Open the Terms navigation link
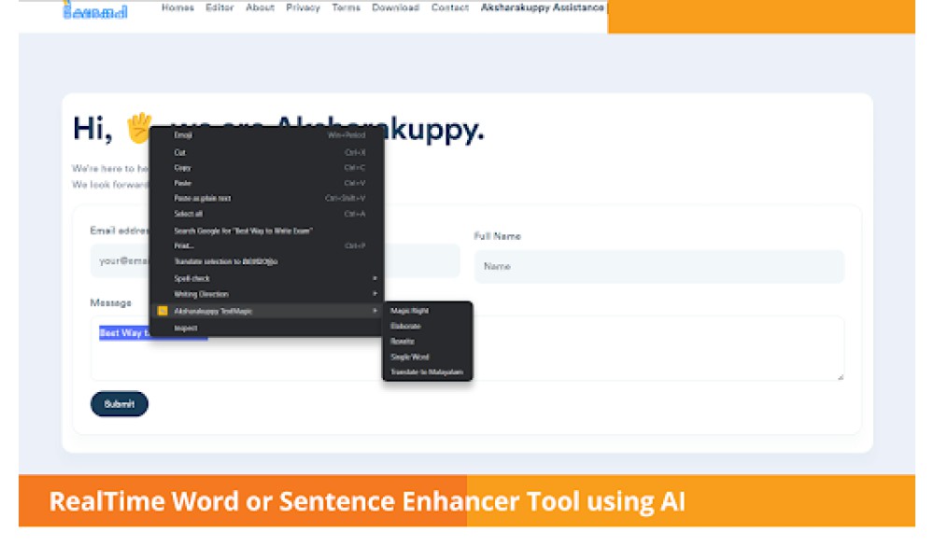 click(x=346, y=7)
